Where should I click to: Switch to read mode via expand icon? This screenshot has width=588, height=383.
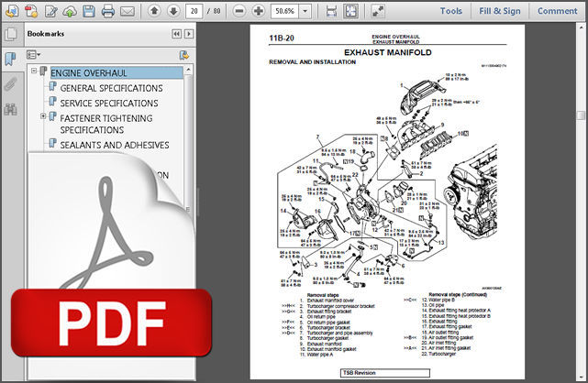click(378, 11)
